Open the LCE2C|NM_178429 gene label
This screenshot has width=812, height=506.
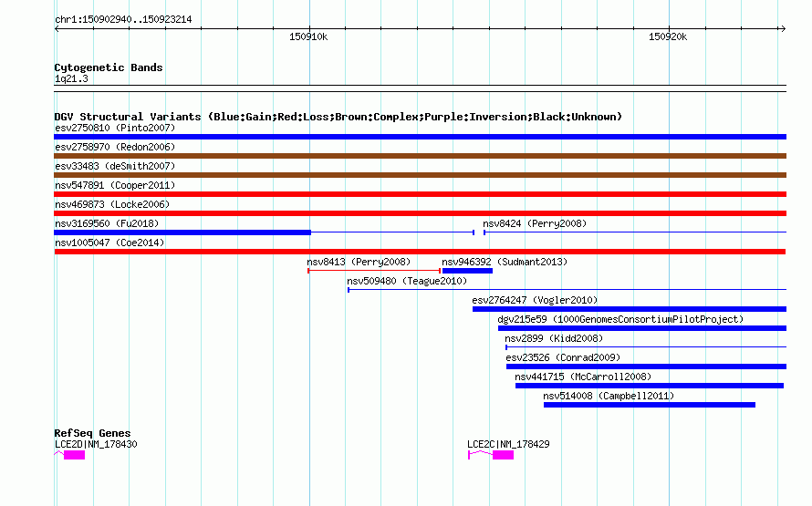click(508, 444)
